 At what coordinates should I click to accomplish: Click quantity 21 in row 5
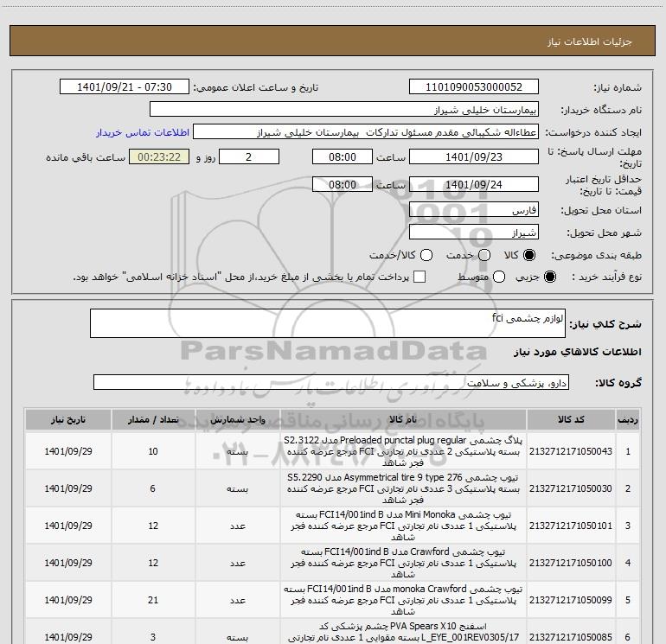pyautogui.click(x=153, y=600)
